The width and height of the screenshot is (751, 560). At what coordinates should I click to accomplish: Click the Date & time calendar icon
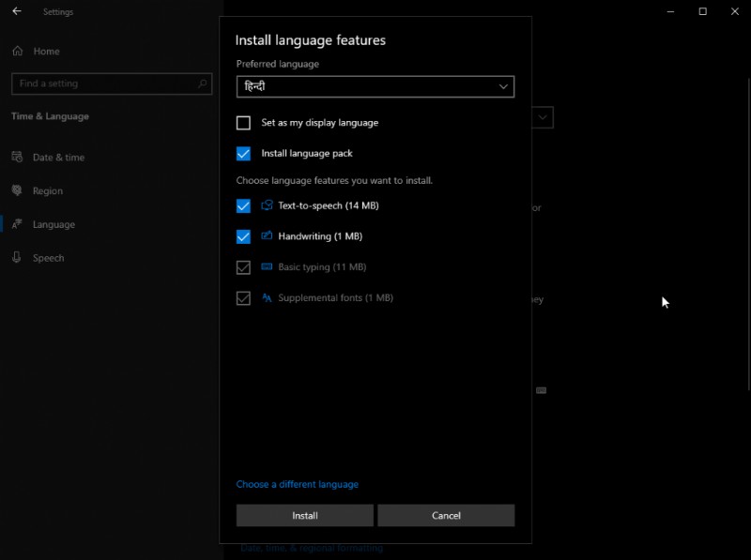(x=16, y=157)
